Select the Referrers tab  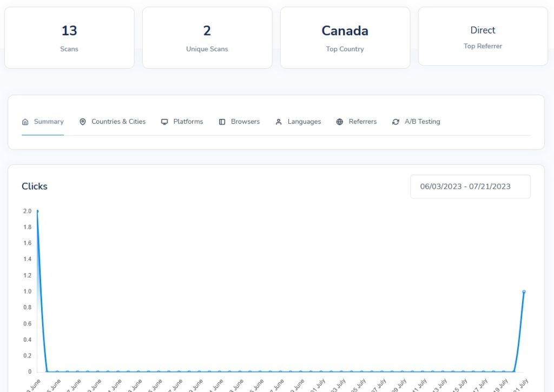point(357,122)
